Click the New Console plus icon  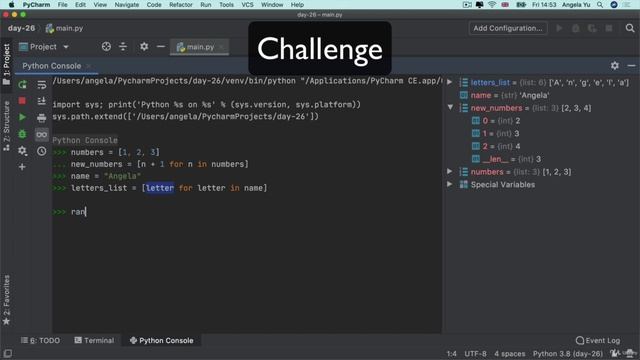coord(22,167)
